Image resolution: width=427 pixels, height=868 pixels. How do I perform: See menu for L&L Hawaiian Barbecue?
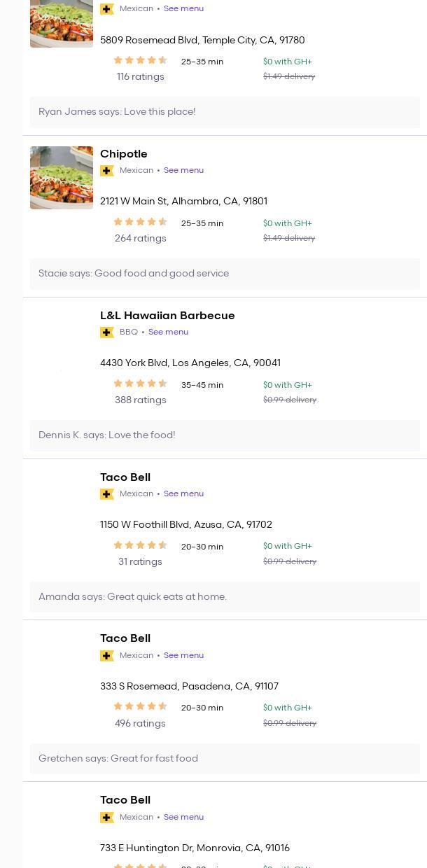click(x=168, y=332)
